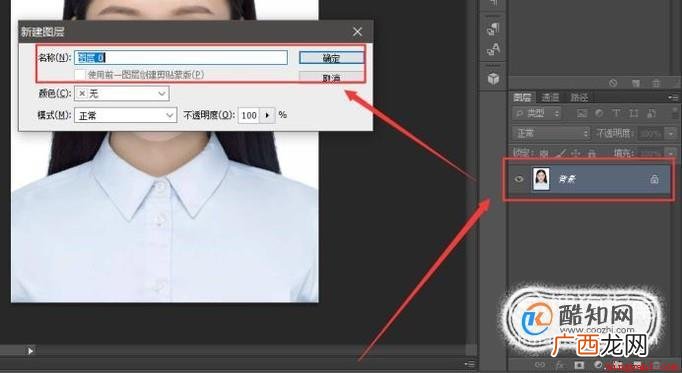
Task: Toggle the layer filter on/off switch
Action: click(x=675, y=113)
